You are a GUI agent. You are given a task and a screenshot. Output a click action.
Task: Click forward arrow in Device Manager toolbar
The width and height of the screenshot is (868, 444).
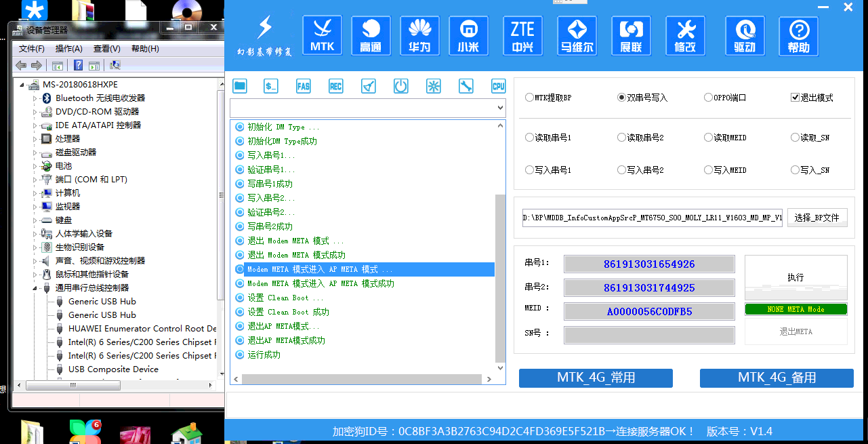coord(37,65)
